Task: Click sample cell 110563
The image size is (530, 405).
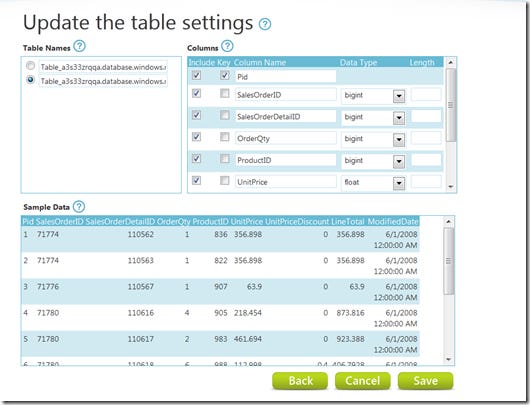Action: click(x=141, y=261)
